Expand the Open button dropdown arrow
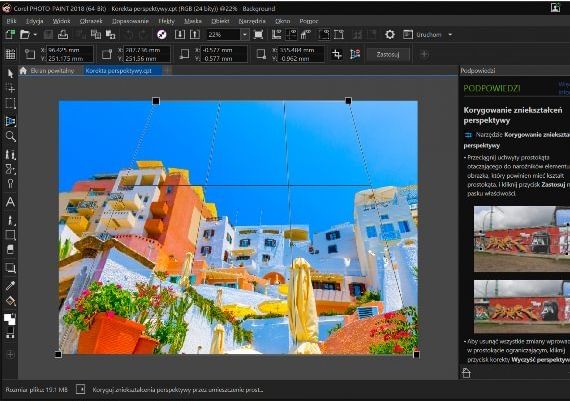Image resolution: width=570 pixels, height=401 pixels. pyautogui.click(x=35, y=35)
